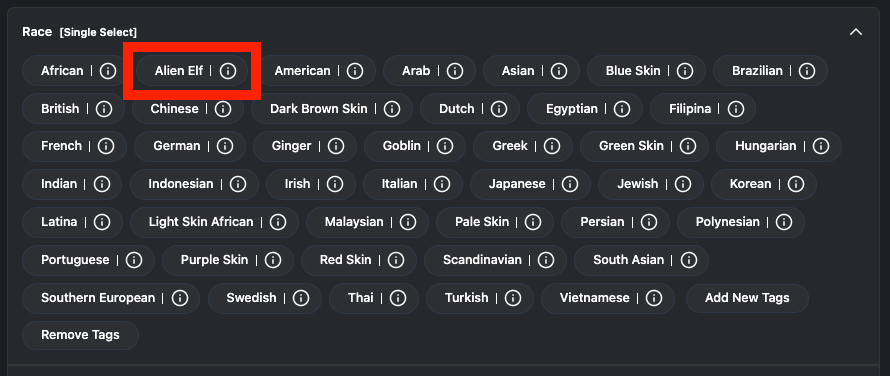890x376 pixels.
Task: Open the Vietnamese tag info icon
Action: (654, 298)
